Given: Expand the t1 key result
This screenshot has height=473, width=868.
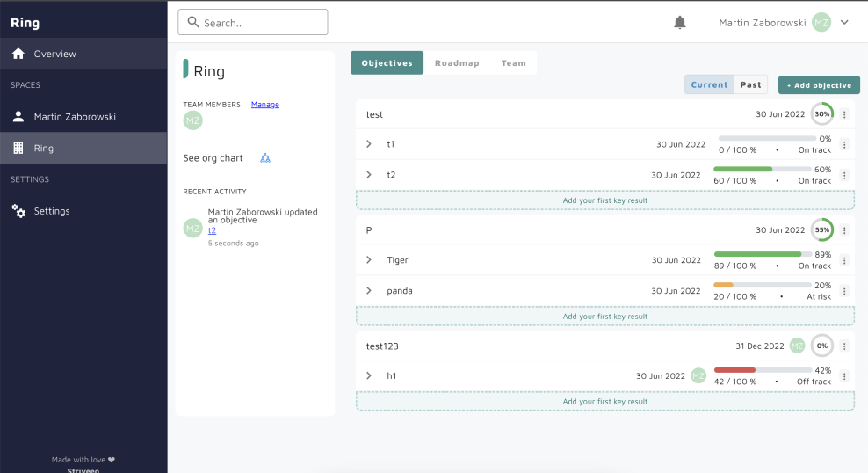Looking at the screenshot, I should (x=369, y=144).
